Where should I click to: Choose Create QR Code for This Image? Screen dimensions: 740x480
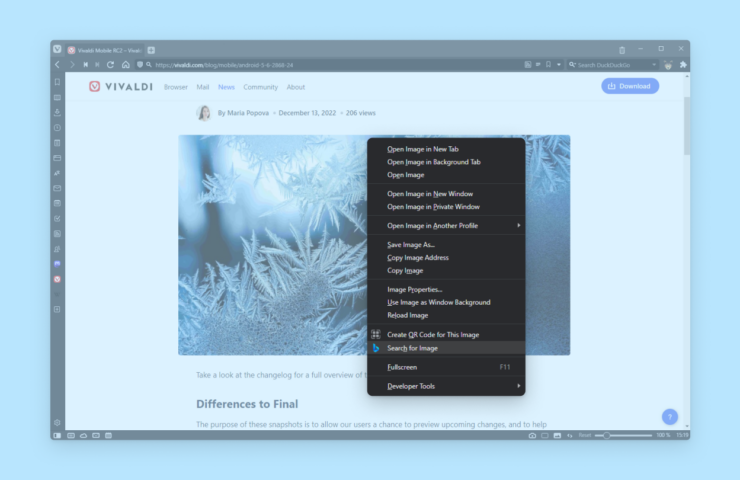[446, 335]
